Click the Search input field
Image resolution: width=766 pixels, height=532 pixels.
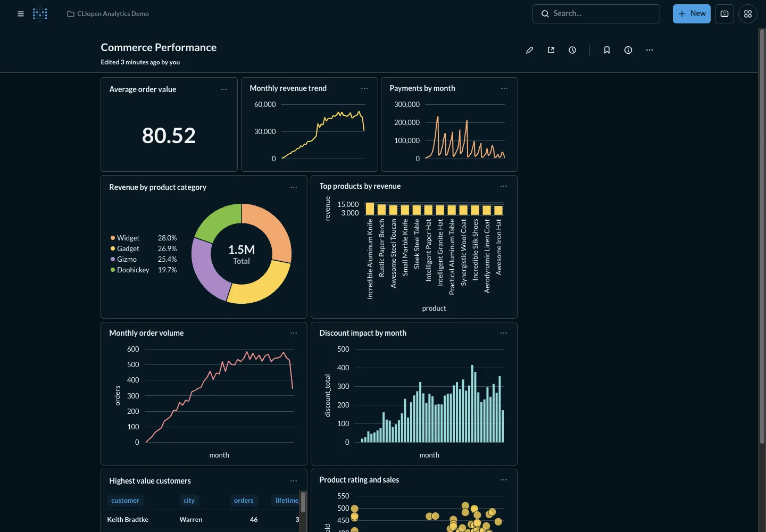[x=596, y=14]
